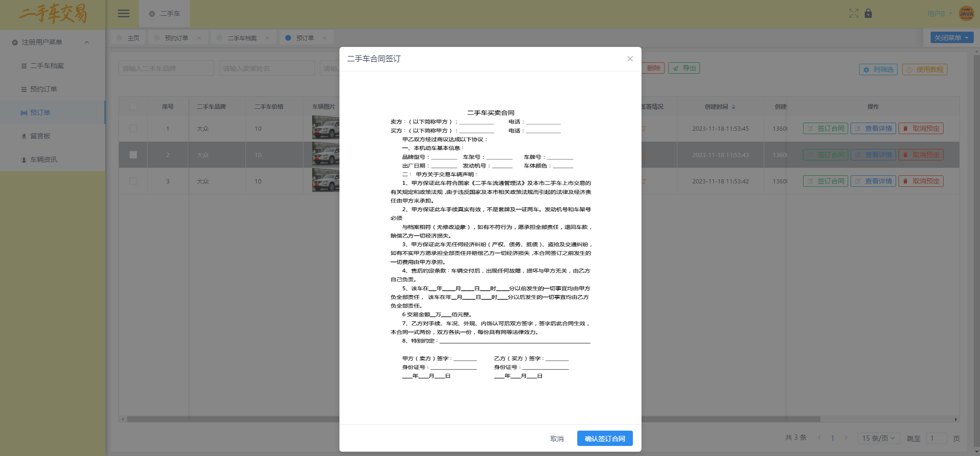
Task: Click 查看详情 for row 3
Action: pos(873,181)
